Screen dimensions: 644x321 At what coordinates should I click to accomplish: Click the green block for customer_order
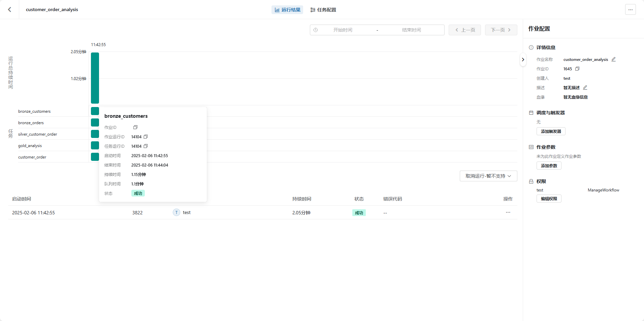[95, 157]
